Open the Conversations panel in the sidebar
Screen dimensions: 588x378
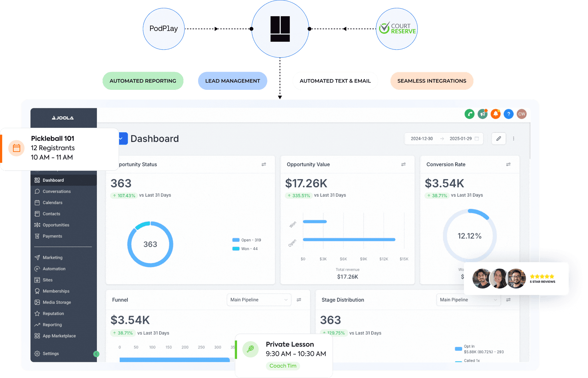[x=56, y=191]
